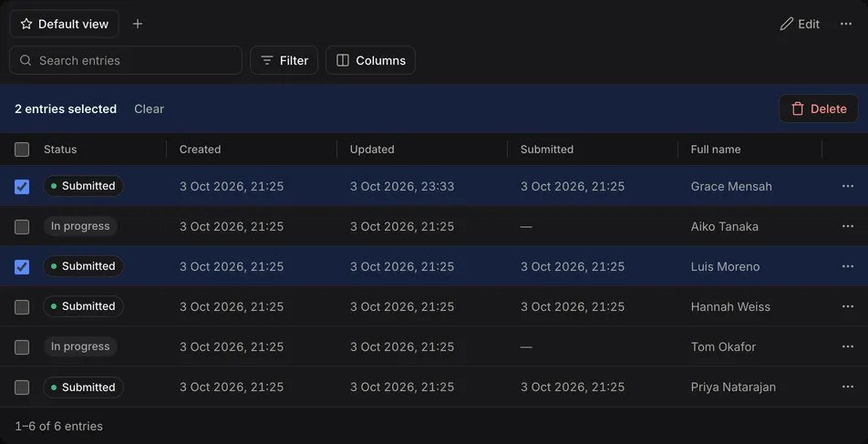Open row actions for Luis Moreno

(848, 266)
